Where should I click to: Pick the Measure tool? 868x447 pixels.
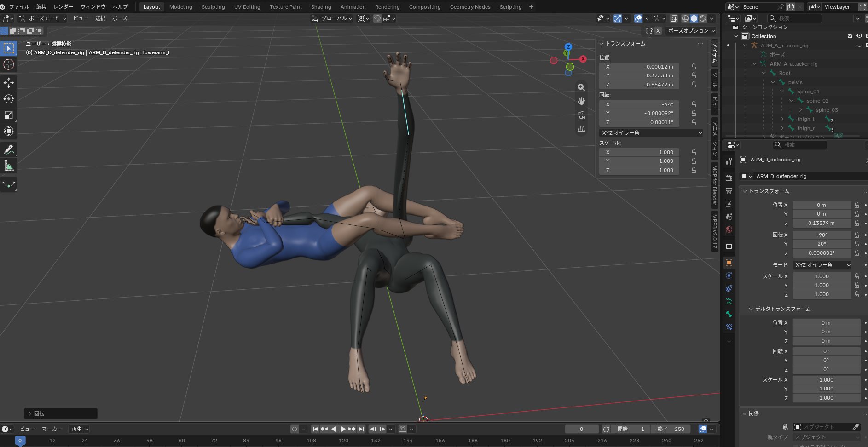[x=9, y=166]
